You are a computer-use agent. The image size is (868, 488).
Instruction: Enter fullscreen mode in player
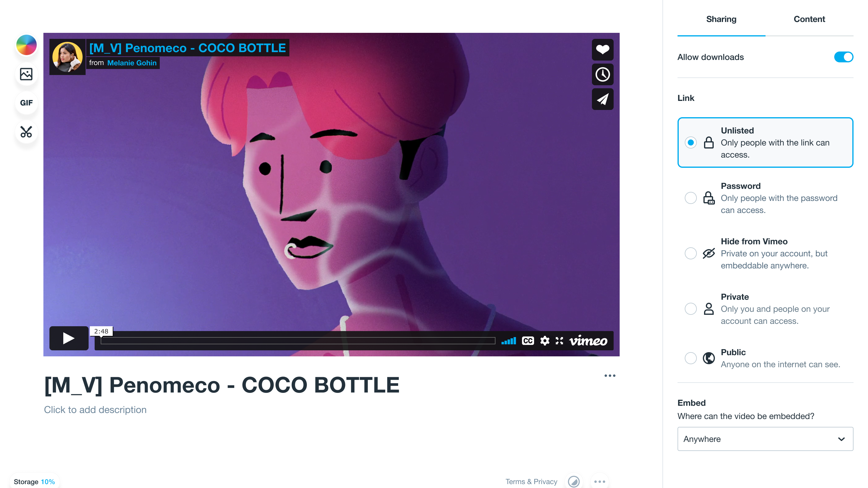[559, 341]
